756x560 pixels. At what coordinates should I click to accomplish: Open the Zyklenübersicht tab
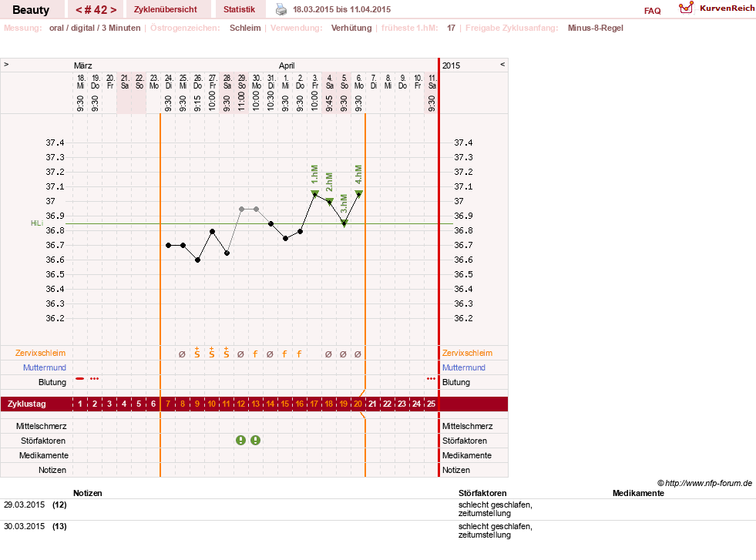pyautogui.click(x=166, y=9)
